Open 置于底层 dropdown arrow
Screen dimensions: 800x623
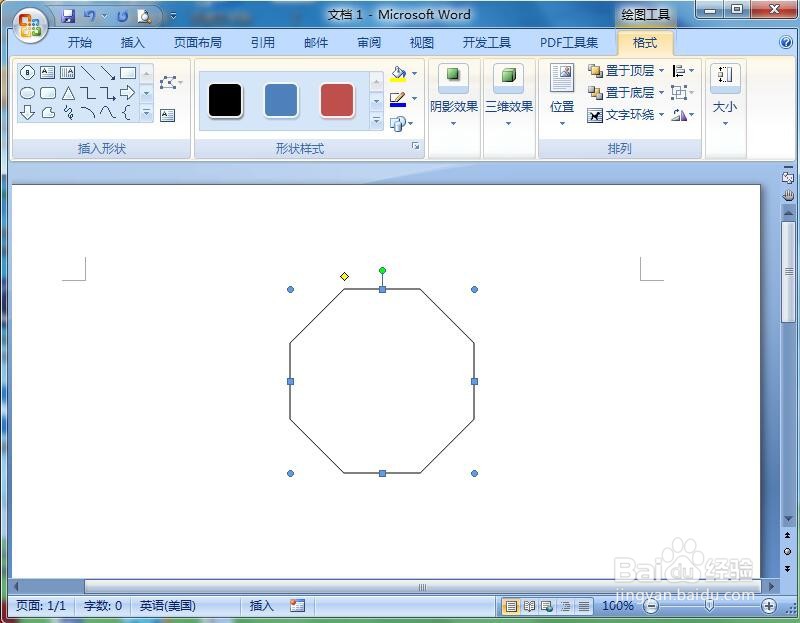(x=661, y=92)
